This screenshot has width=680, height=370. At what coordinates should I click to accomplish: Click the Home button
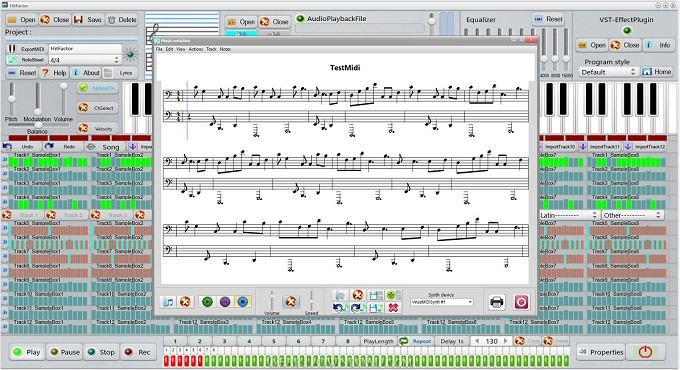tap(657, 72)
